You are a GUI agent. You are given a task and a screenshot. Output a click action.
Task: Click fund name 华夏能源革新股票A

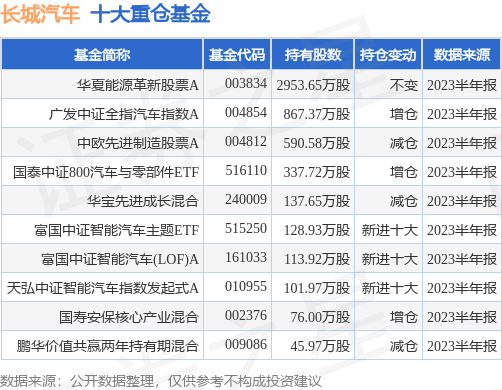[x=138, y=85]
